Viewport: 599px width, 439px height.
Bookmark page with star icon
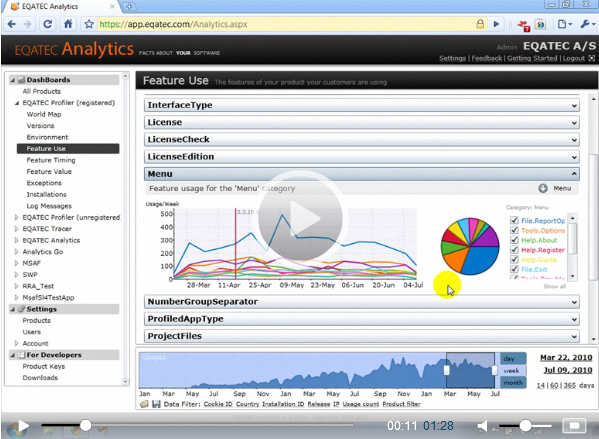coord(89,24)
